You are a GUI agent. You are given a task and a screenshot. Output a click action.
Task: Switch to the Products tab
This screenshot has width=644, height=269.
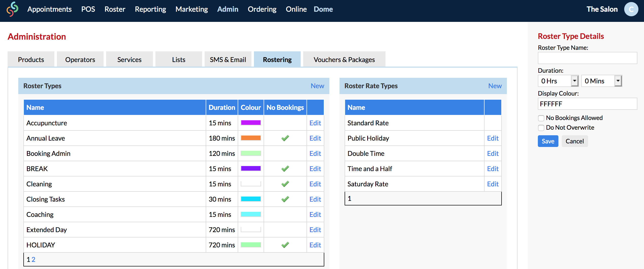point(31,59)
